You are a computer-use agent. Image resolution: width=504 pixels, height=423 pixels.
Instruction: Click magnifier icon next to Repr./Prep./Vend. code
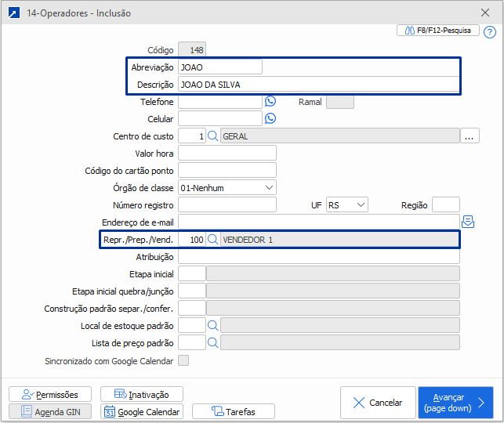[x=212, y=239]
